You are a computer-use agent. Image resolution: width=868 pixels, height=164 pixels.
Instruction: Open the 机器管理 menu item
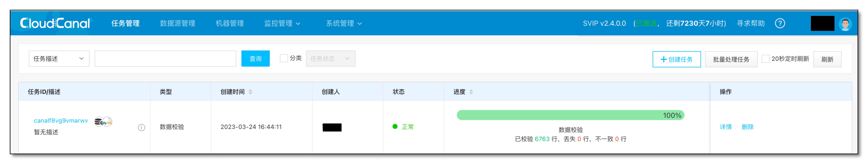230,23
